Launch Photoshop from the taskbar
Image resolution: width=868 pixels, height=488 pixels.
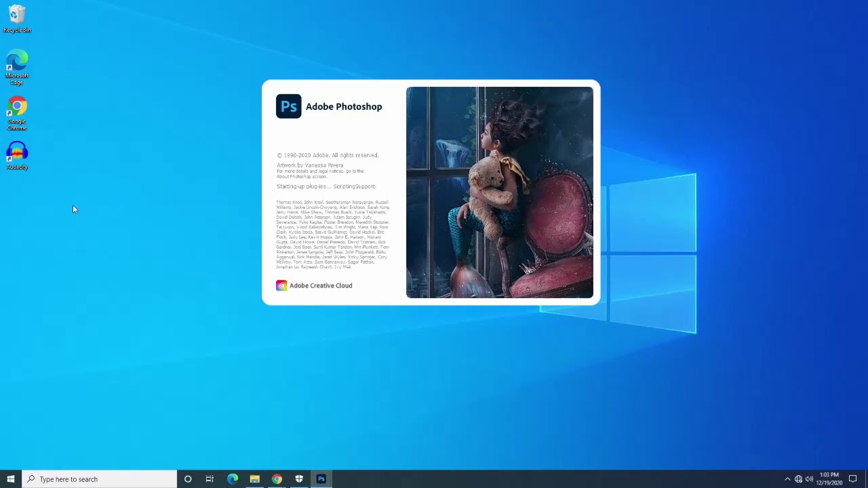pyautogui.click(x=321, y=479)
